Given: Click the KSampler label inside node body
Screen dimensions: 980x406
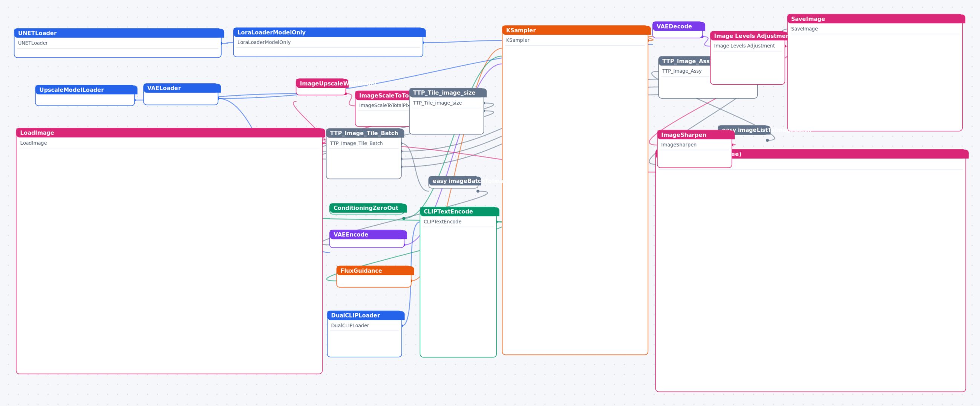Looking at the screenshot, I should tap(518, 40).
